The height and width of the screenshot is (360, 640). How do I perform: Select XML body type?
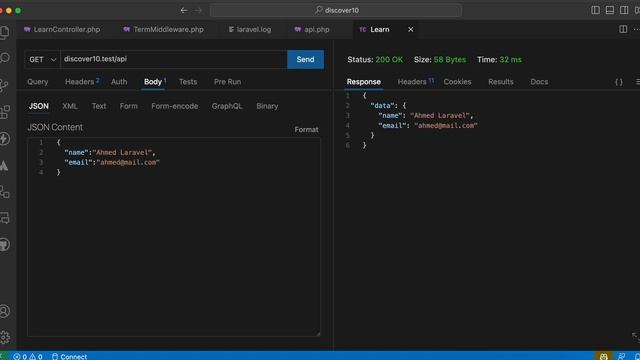tap(70, 106)
